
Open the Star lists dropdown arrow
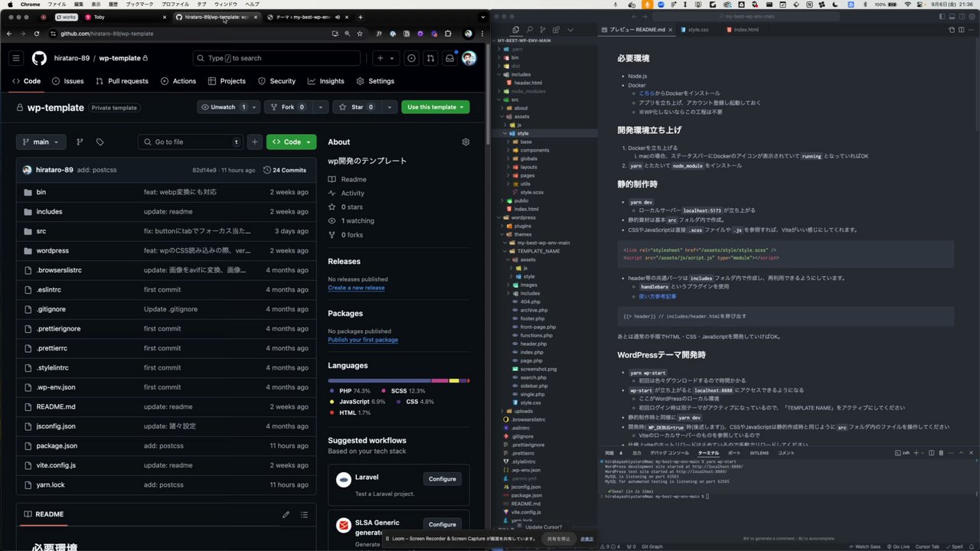(390, 107)
